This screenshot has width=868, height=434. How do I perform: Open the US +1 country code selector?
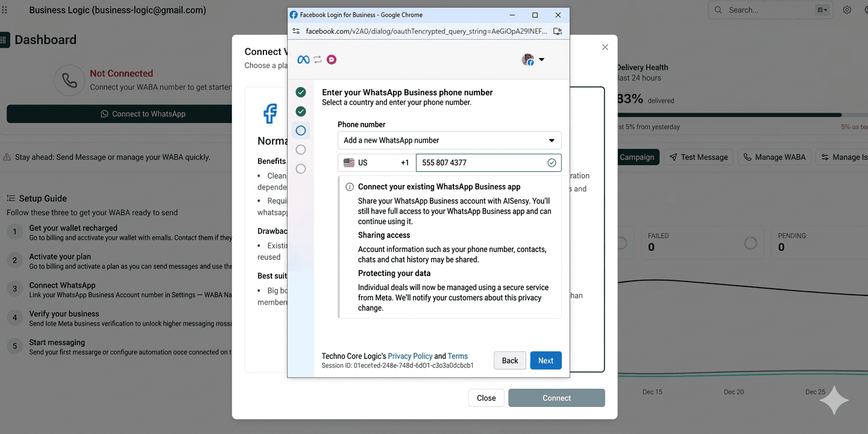click(x=377, y=163)
